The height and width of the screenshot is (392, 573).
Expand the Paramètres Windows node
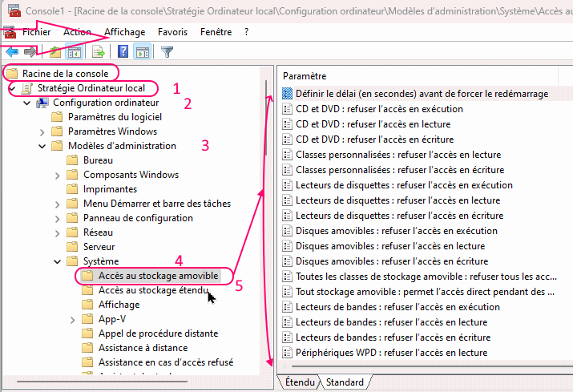tap(42, 132)
